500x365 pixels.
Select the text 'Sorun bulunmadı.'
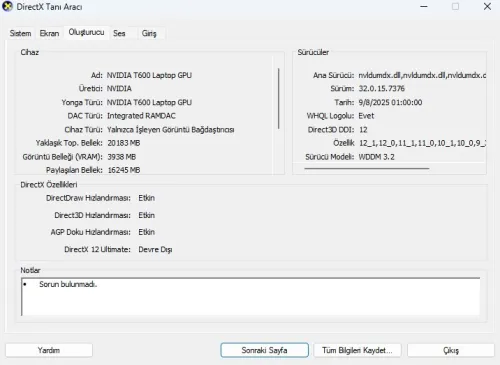pos(68,284)
